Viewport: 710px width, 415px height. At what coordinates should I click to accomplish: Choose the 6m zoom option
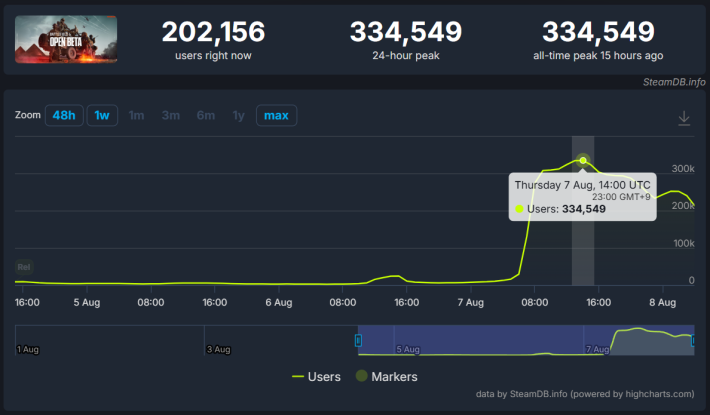(x=205, y=116)
